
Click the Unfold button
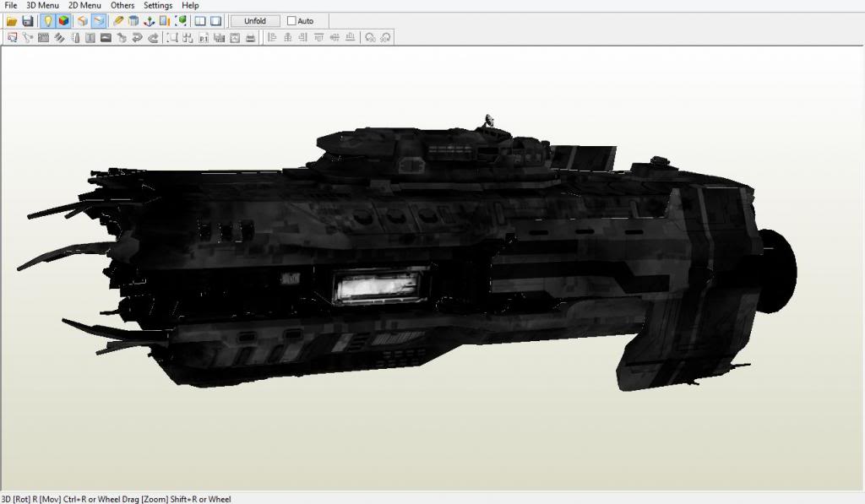pyautogui.click(x=255, y=21)
